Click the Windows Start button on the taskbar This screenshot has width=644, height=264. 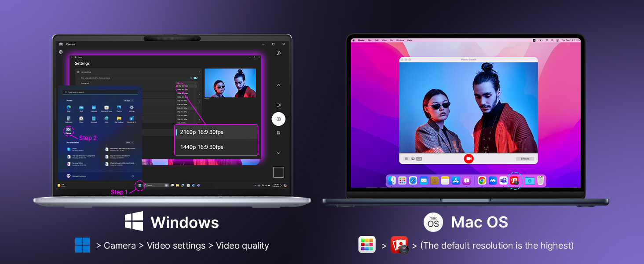140,185
